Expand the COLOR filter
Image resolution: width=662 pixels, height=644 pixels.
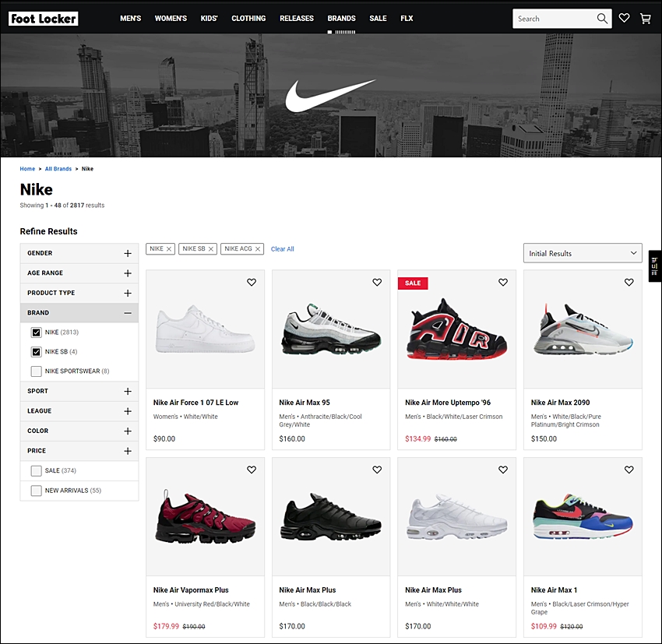coord(79,431)
